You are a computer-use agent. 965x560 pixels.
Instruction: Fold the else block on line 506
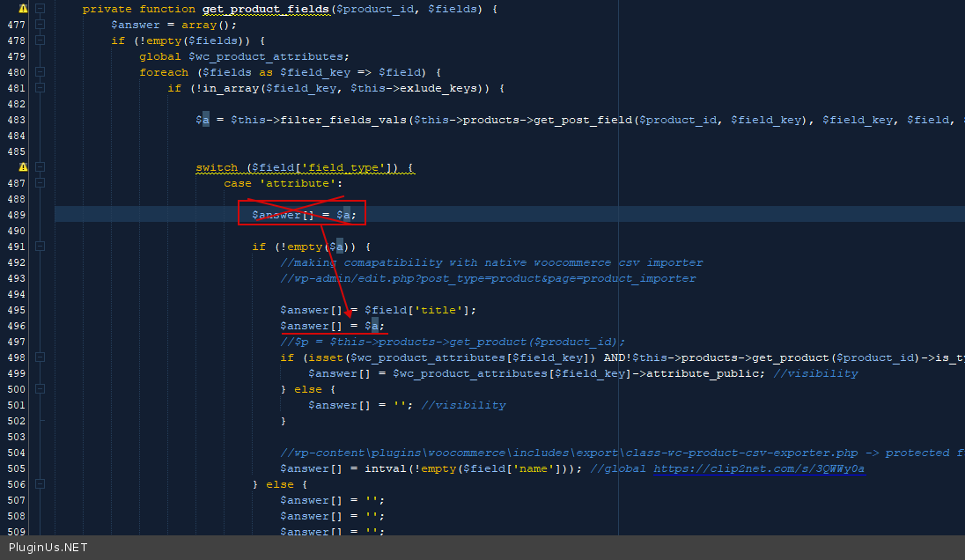coord(40,484)
